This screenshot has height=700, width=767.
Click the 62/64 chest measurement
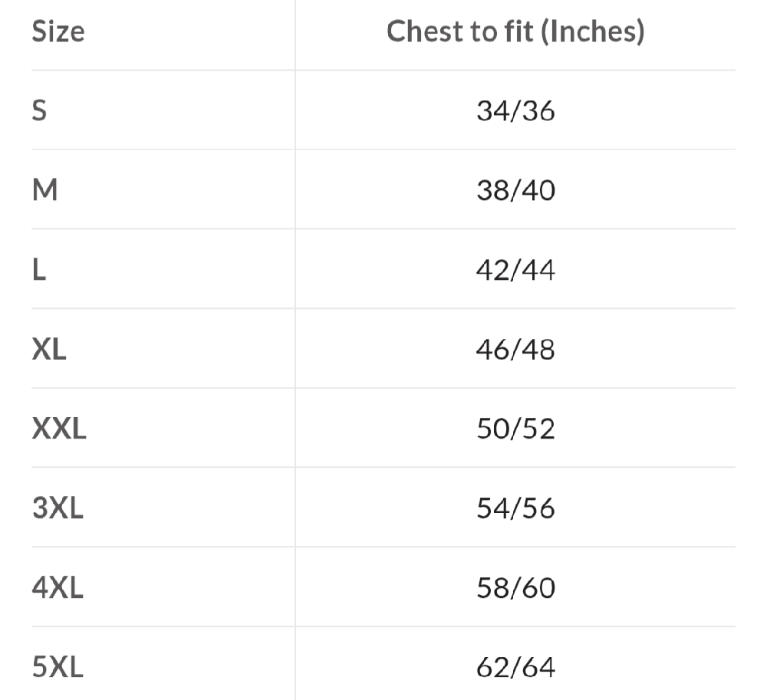pyautogui.click(x=515, y=668)
